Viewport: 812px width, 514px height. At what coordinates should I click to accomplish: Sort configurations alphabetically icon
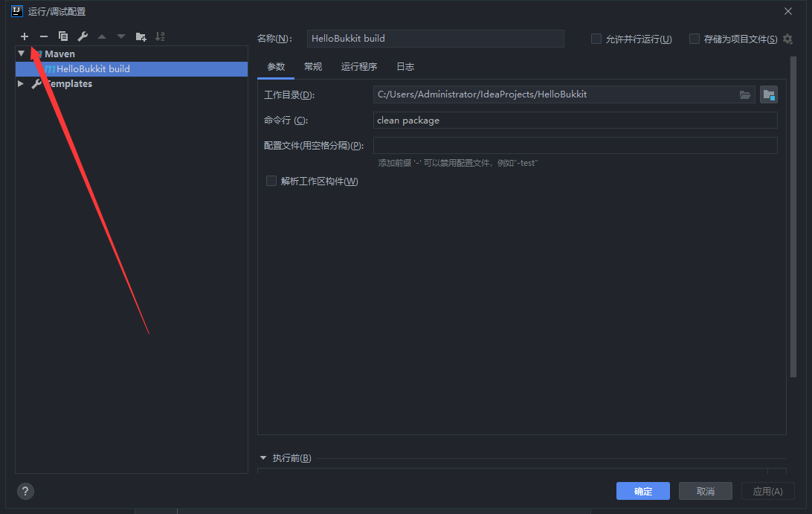(x=160, y=36)
